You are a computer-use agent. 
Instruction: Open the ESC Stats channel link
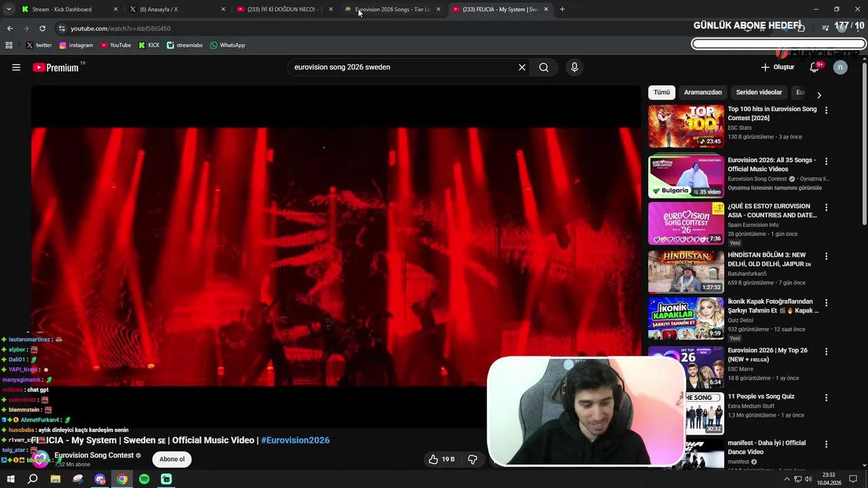740,128
